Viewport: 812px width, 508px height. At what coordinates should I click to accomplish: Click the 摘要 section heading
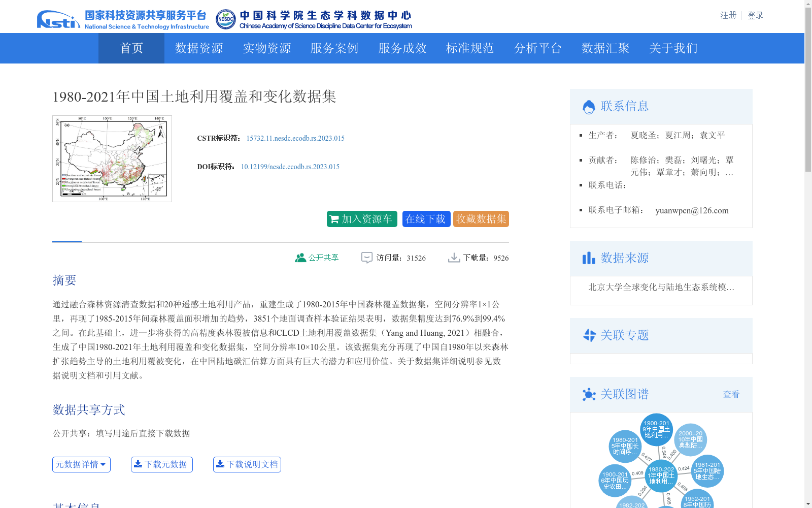click(x=64, y=280)
